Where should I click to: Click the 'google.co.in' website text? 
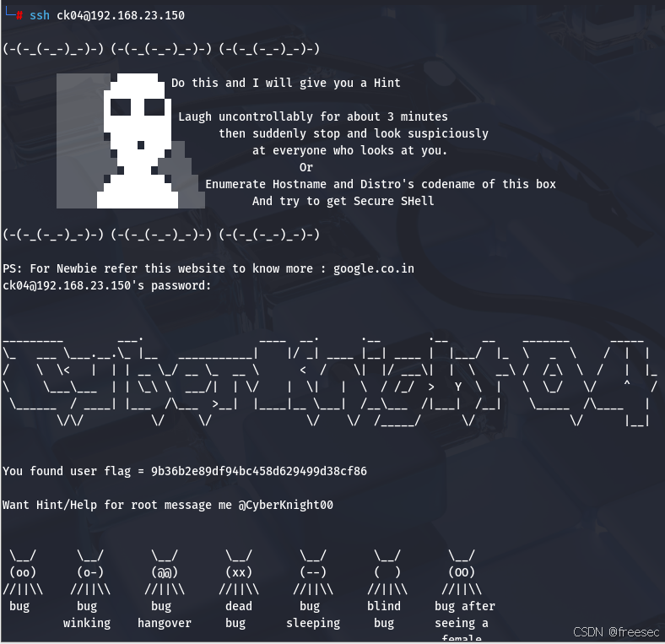(374, 268)
